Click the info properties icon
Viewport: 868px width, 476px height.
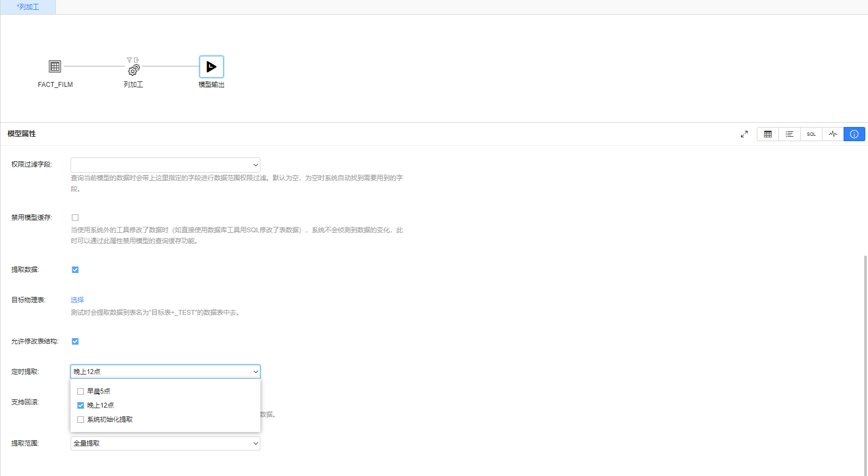pyautogui.click(x=854, y=134)
